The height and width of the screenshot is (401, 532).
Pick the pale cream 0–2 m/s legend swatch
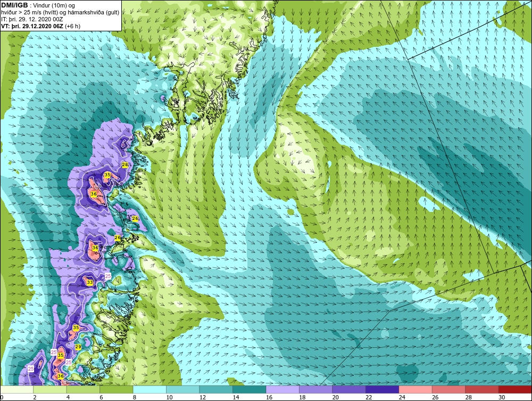(x=16, y=389)
